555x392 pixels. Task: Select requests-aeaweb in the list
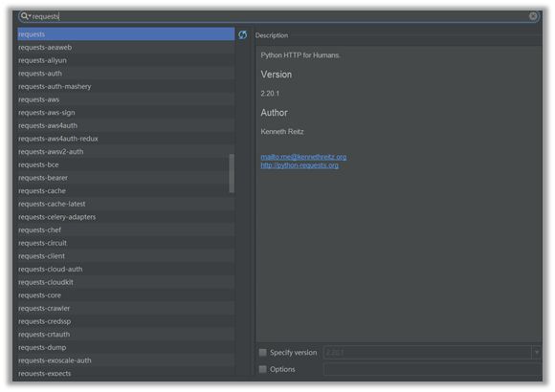126,48
